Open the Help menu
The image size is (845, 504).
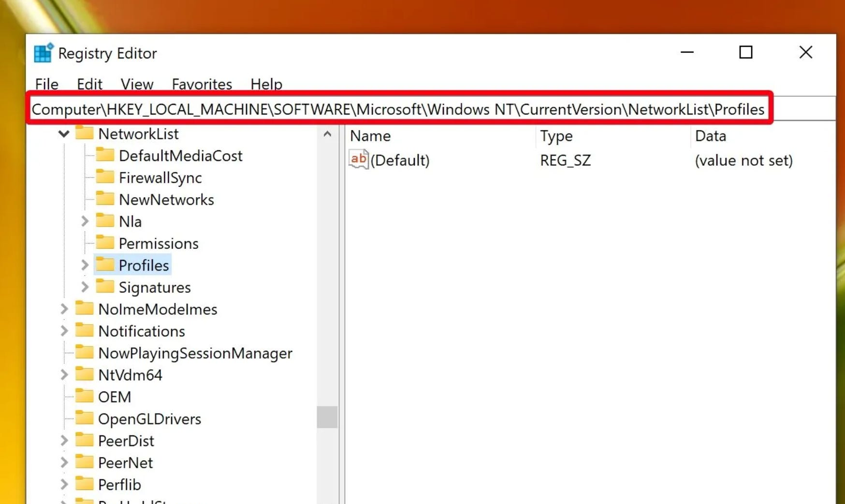point(266,84)
